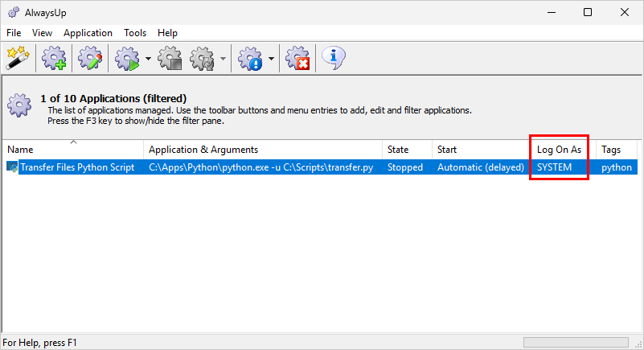Start the application with the gear-play icon

(x=127, y=58)
